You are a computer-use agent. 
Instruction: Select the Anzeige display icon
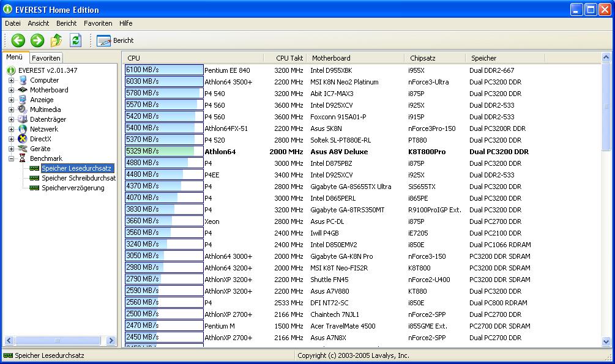click(x=23, y=100)
